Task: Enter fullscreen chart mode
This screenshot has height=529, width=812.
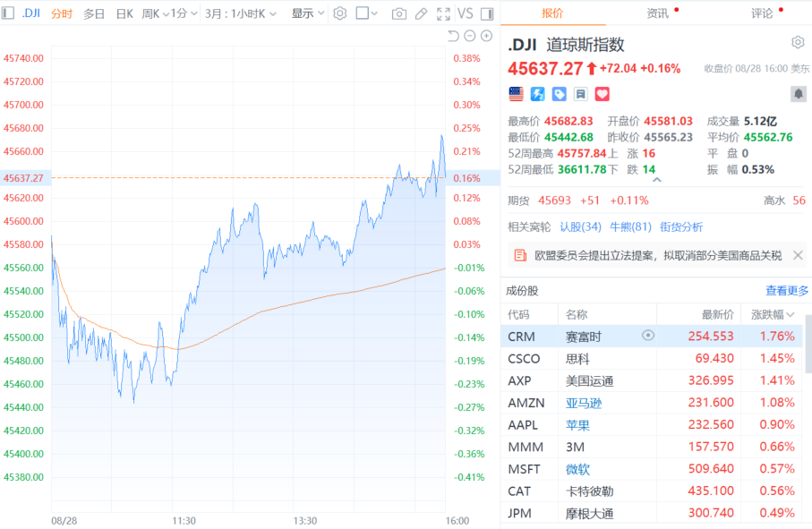Action: click(443, 13)
